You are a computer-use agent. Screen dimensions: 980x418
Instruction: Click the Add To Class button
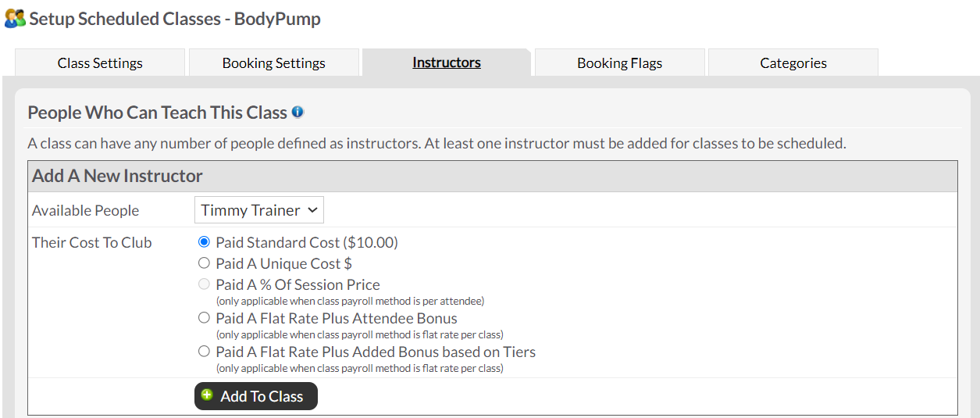[x=256, y=396]
